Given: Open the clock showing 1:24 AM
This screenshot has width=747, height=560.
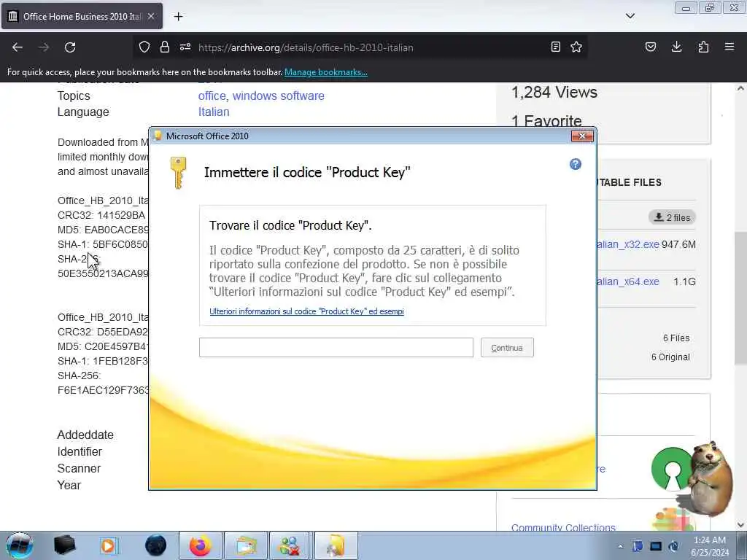Looking at the screenshot, I should click(710, 546).
